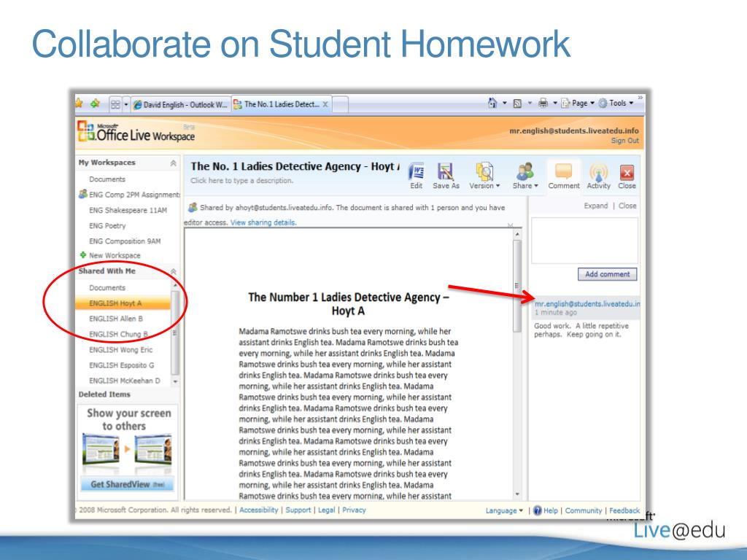Select ENGLISH Esposito G workspace
The image size is (747, 560).
pos(122,365)
